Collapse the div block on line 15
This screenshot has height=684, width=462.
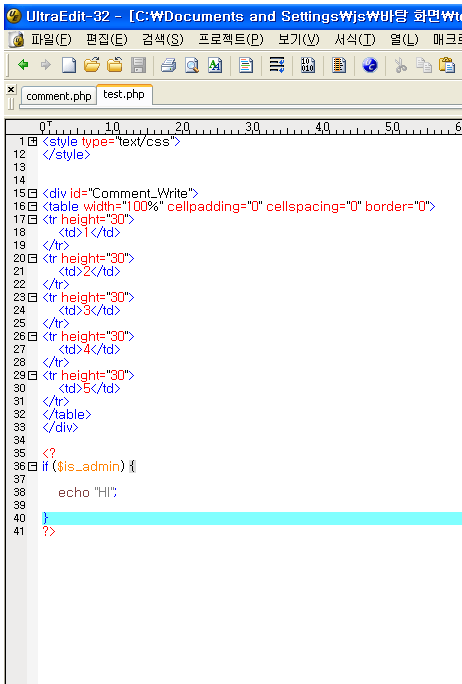(x=32, y=193)
